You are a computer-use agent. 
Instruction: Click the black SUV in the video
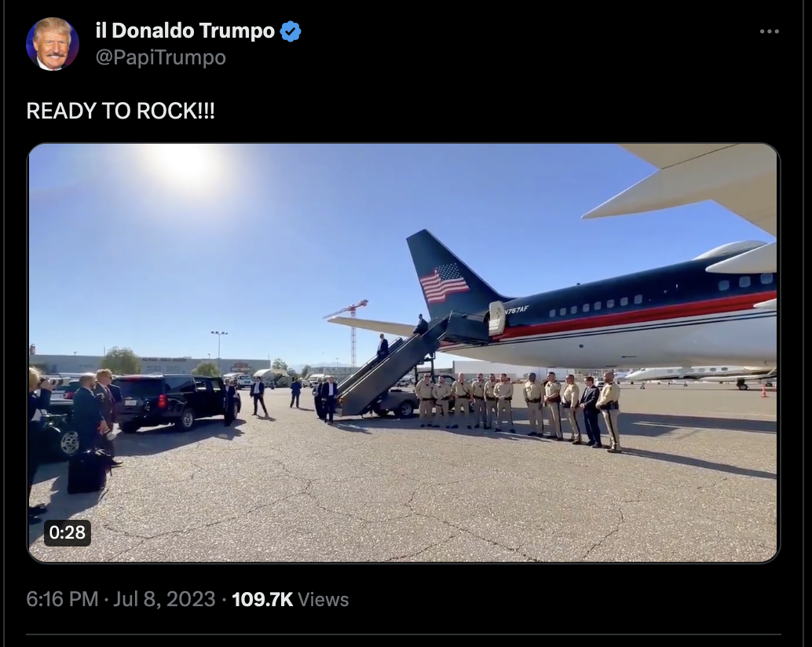point(174,402)
